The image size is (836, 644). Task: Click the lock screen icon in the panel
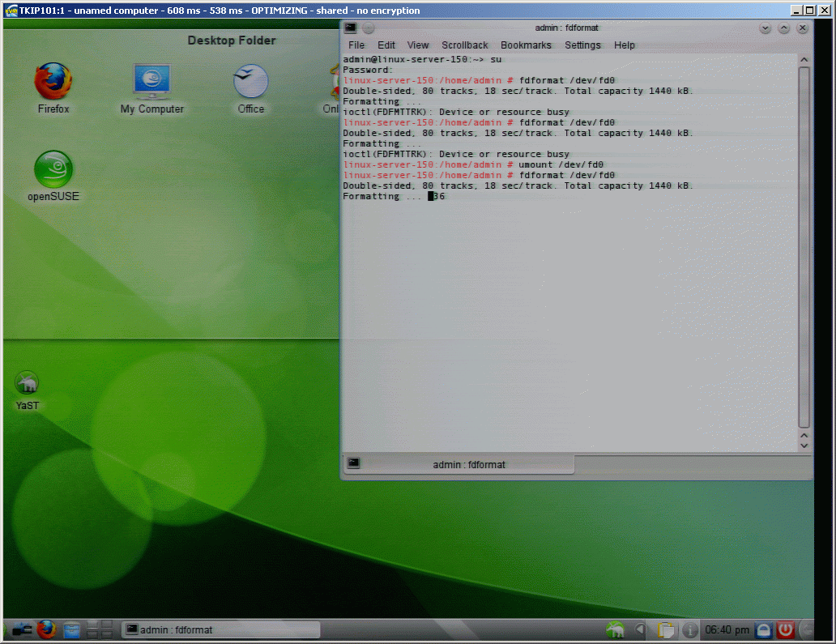tap(763, 630)
